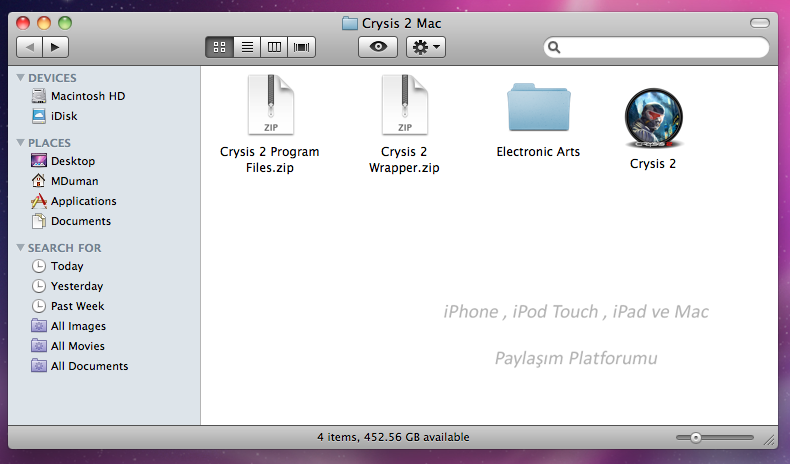Select the Yesterday search clock icon
Viewport: 790px width, 464px height.
coord(39,286)
